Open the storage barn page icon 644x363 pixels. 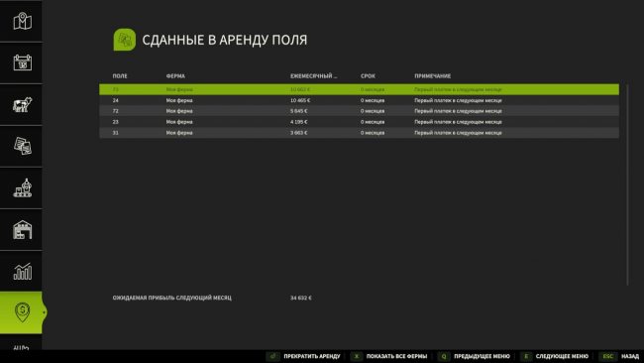pos(22,230)
